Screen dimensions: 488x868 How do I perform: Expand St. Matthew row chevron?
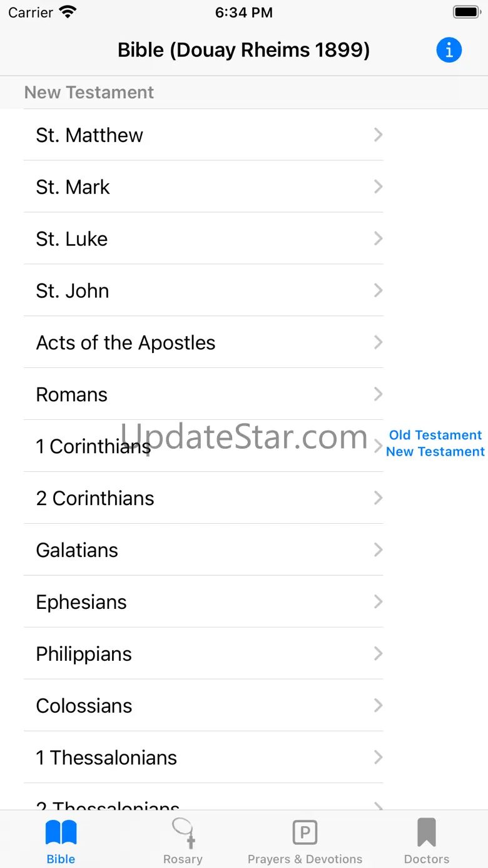[378, 135]
